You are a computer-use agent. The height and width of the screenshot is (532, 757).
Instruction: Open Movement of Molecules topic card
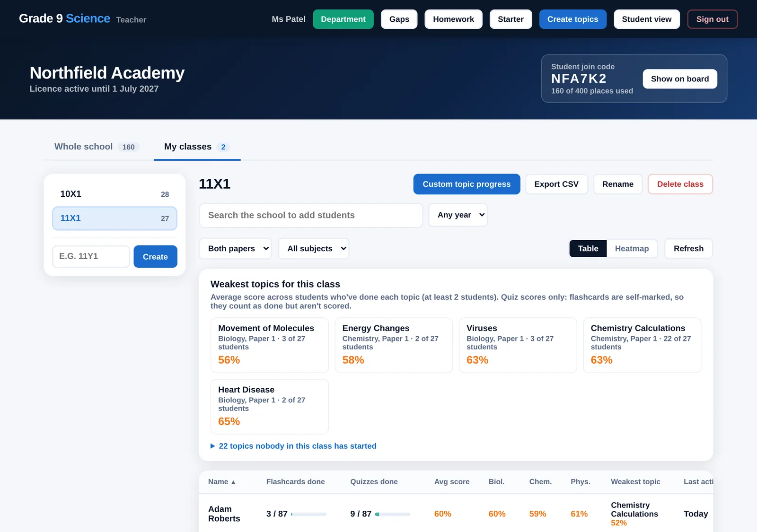[270, 345]
